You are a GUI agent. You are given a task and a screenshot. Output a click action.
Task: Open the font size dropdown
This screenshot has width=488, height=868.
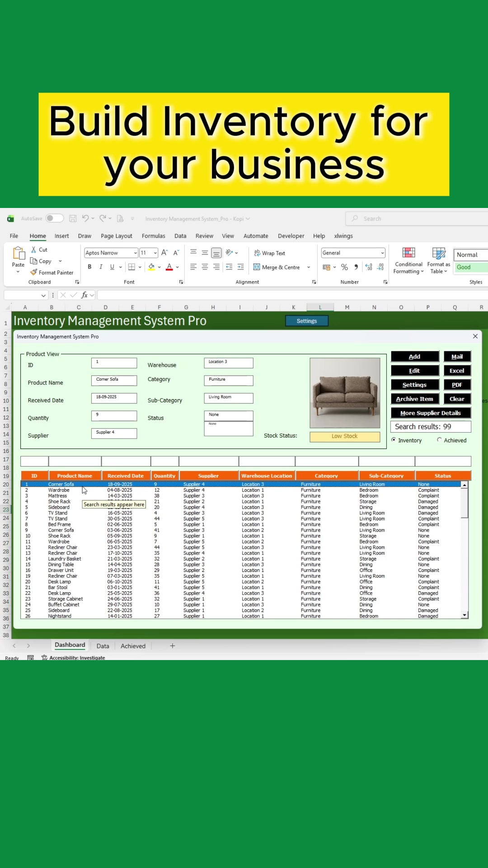coord(155,253)
